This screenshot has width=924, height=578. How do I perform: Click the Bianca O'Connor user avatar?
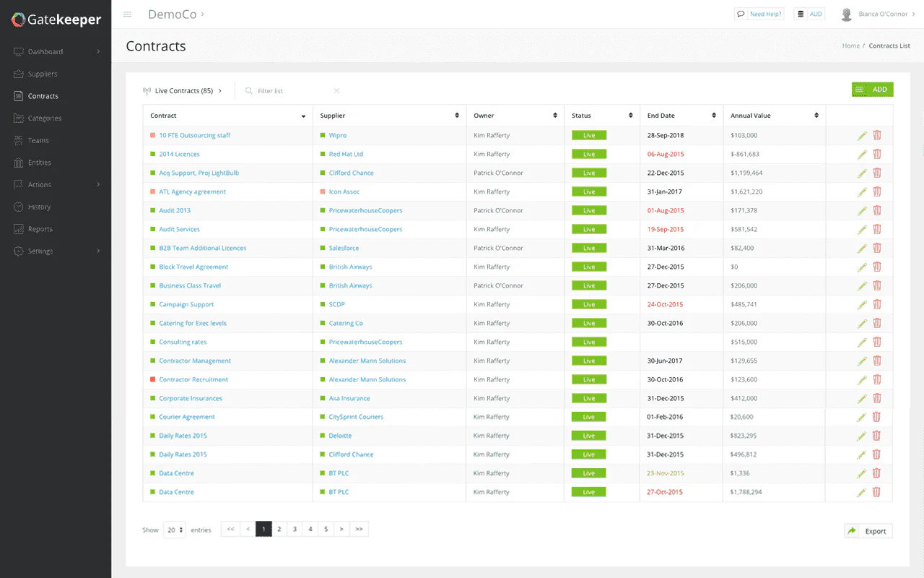(847, 14)
